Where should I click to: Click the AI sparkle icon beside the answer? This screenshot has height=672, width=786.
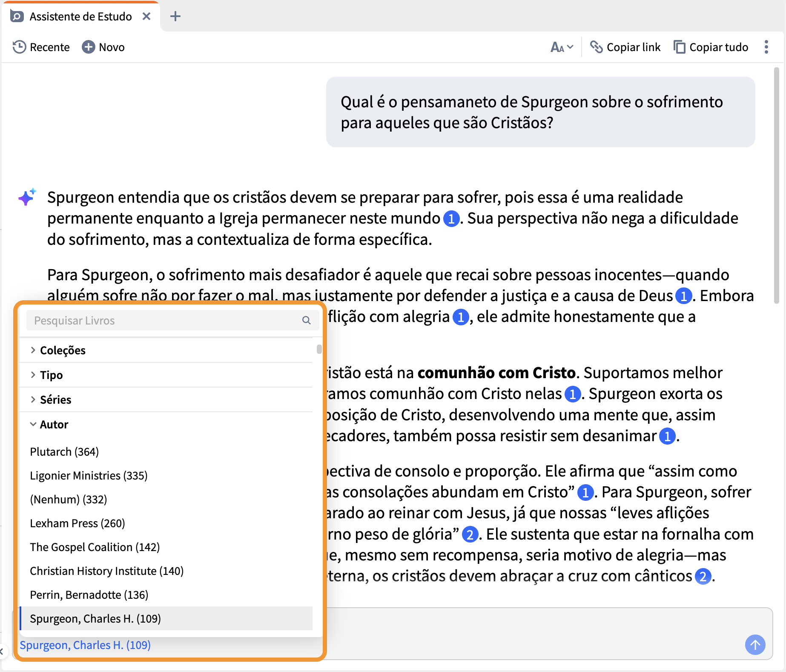coord(27,198)
